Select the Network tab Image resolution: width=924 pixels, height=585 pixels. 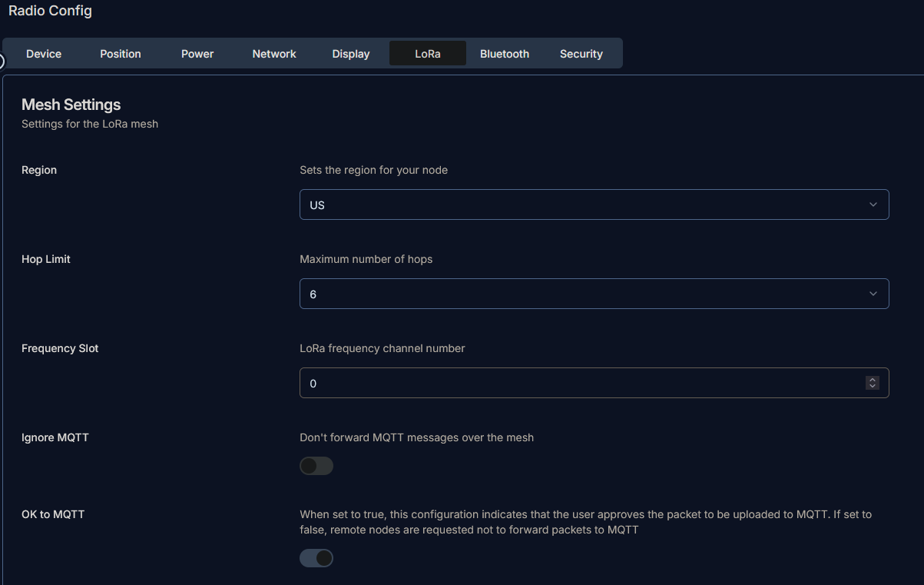click(x=274, y=54)
